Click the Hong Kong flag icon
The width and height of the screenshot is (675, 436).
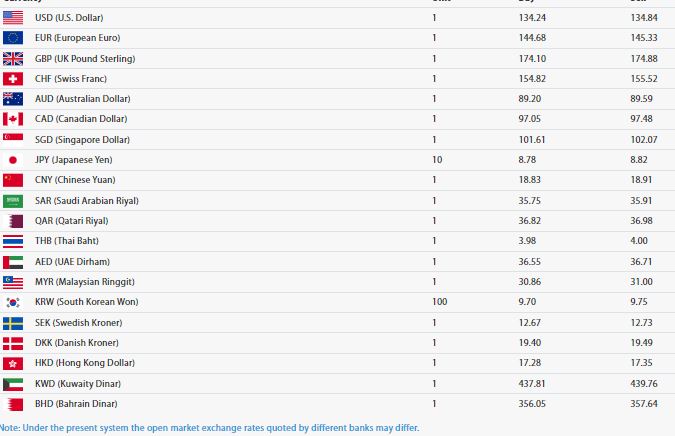click(x=13, y=363)
